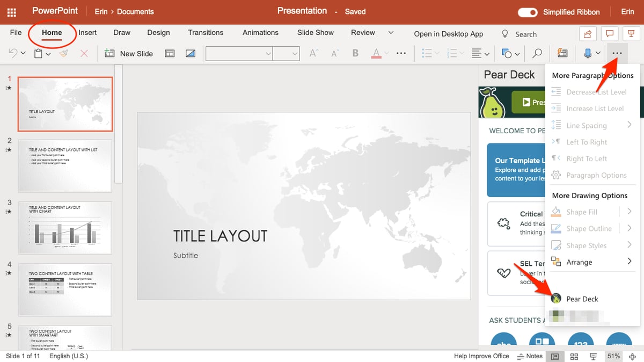Click the Help Improve Office link
The width and height of the screenshot is (644, 362).
(x=481, y=356)
